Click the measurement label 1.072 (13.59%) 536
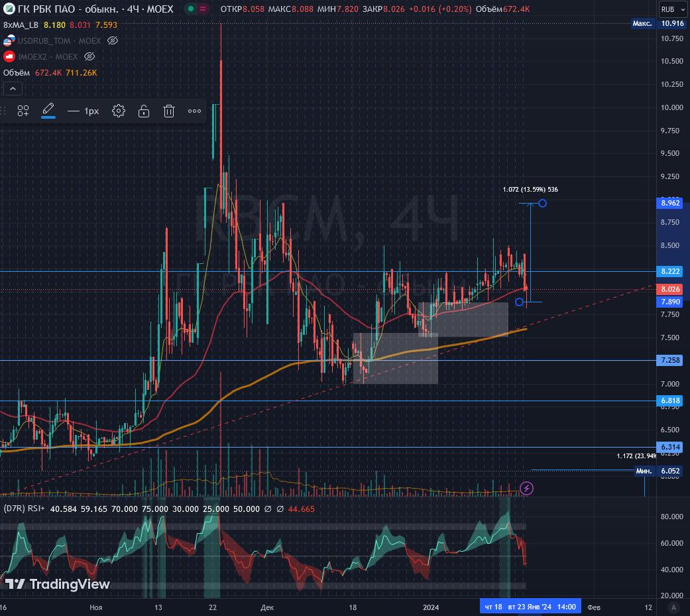 [x=530, y=190]
